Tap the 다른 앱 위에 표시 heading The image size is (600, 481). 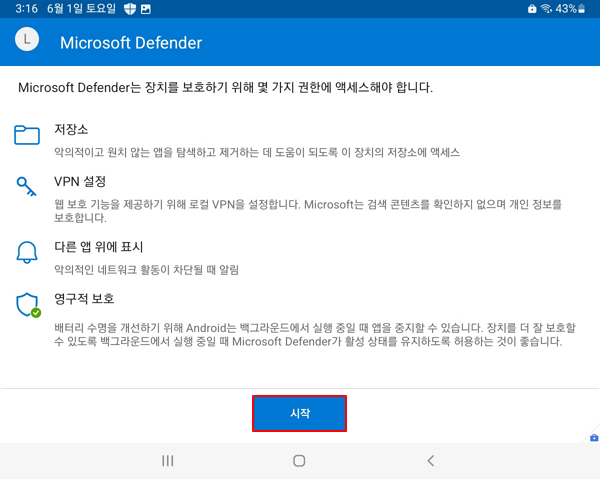pyautogui.click(x=99, y=247)
